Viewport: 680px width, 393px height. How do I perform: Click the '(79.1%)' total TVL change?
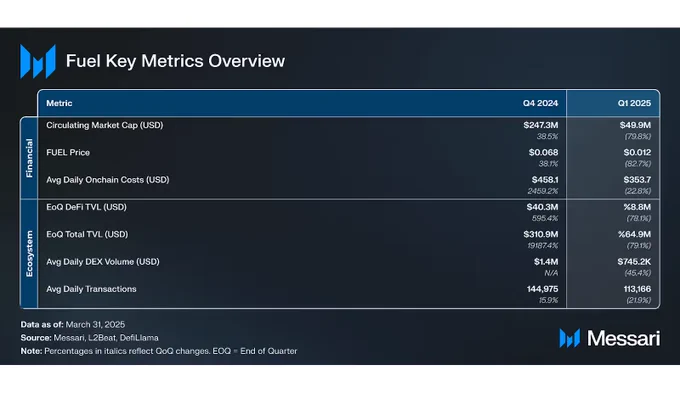tap(639, 246)
